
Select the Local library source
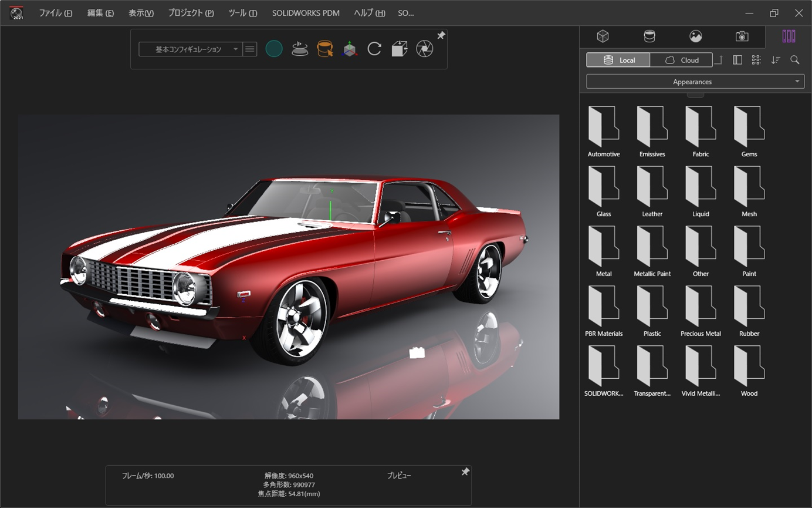tap(618, 60)
